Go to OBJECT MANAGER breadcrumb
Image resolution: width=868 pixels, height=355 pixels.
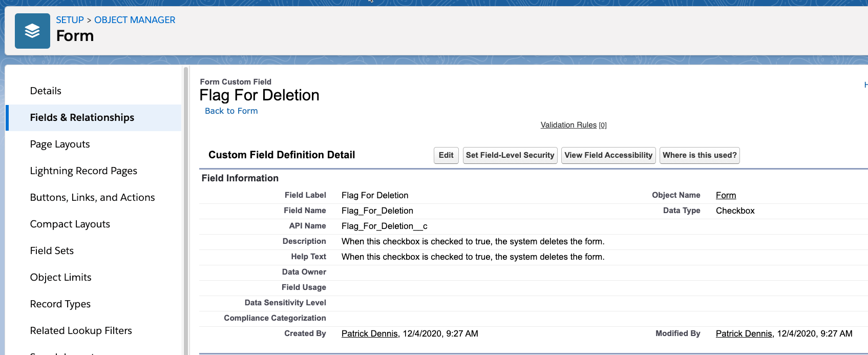(135, 20)
